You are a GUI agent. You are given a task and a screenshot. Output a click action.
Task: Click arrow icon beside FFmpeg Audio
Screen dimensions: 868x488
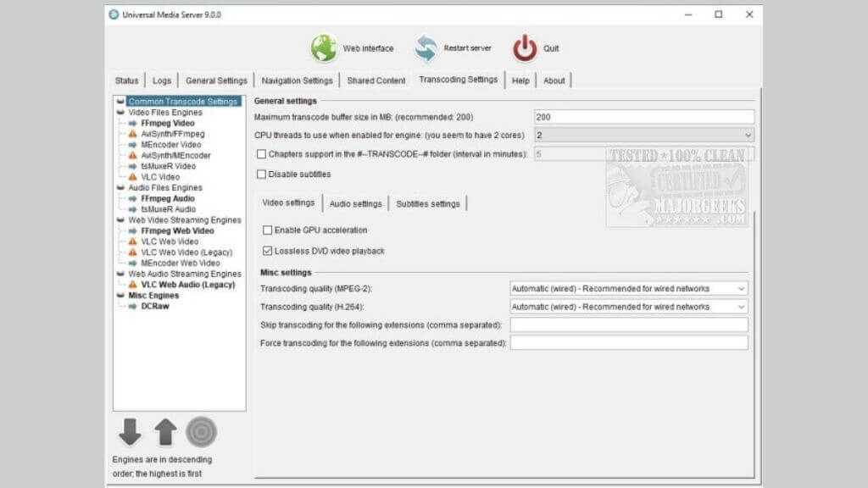[133, 198]
